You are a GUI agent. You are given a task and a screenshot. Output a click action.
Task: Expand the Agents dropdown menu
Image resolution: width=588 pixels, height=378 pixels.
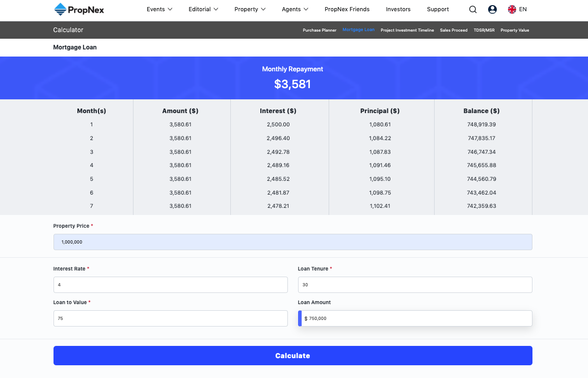coord(295,9)
